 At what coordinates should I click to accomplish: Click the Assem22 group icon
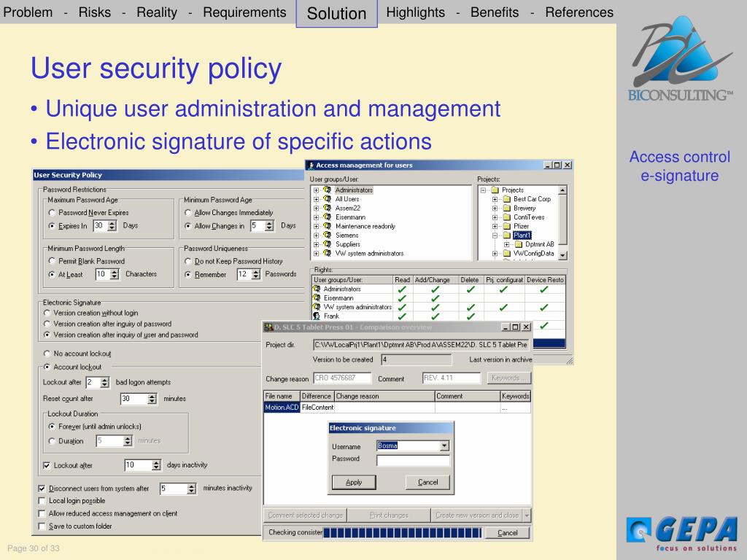pyautogui.click(x=328, y=208)
